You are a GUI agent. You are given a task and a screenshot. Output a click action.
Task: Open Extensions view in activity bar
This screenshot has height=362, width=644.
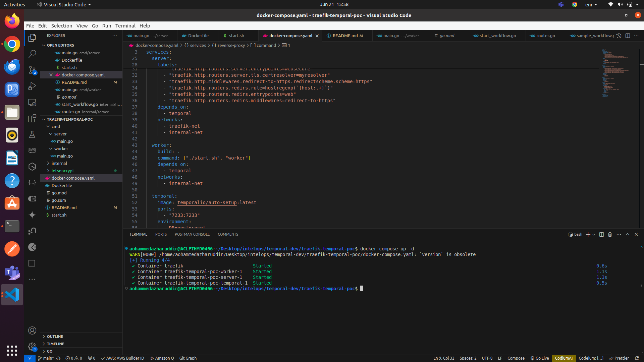click(32, 118)
